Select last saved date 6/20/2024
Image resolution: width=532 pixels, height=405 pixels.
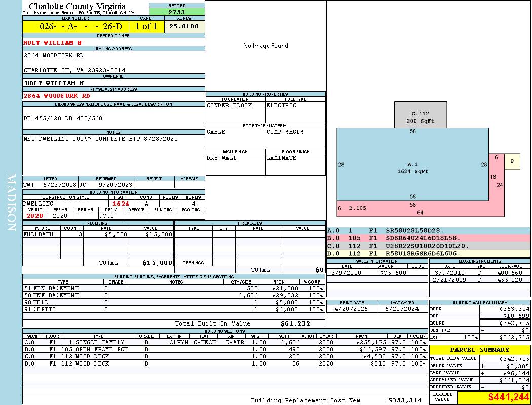[x=402, y=309]
